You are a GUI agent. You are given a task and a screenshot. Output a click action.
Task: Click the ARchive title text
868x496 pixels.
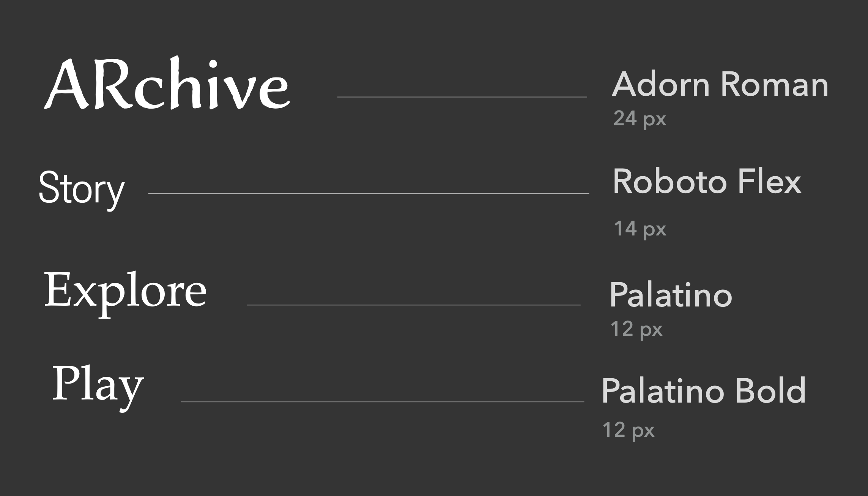167,84
